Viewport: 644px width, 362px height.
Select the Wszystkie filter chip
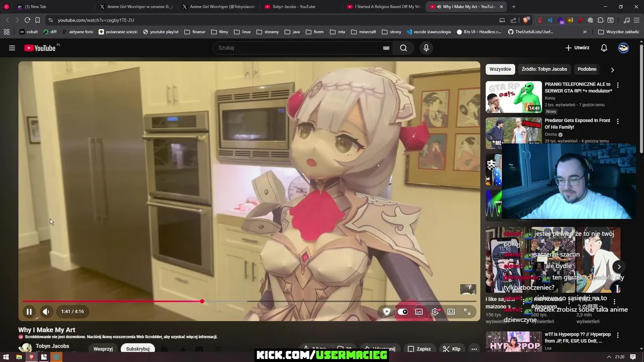pyautogui.click(x=500, y=69)
